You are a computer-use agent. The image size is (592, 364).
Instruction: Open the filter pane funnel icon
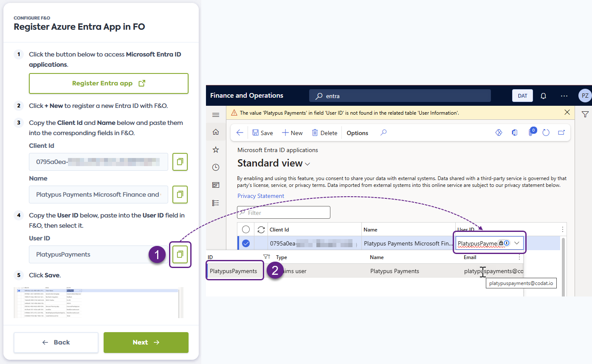[585, 114]
